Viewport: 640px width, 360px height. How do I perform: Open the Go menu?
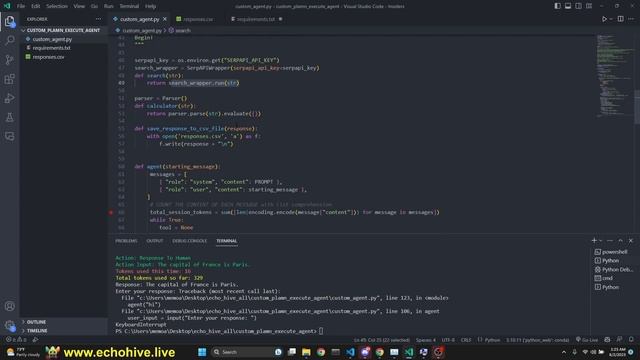point(94,6)
